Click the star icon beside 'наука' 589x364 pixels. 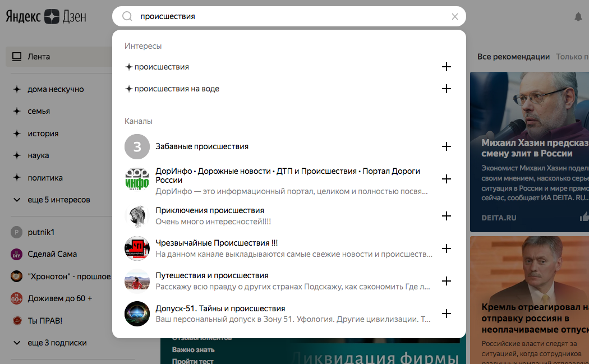tap(16, 155)
